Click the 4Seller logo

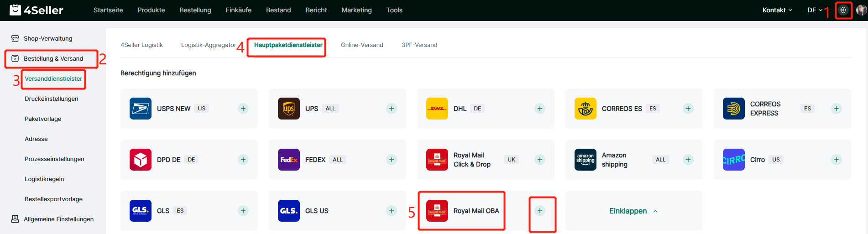[x=37, y=10]
